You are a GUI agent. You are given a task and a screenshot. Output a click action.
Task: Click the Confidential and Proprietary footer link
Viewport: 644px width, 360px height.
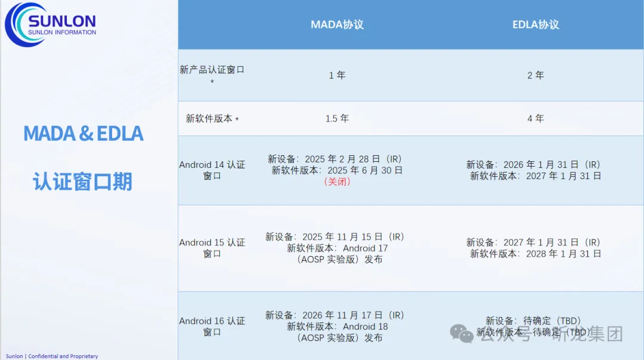51,356
